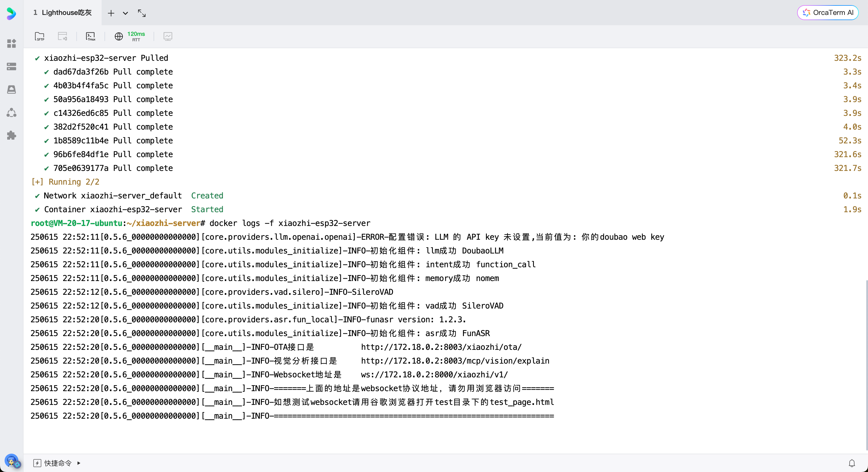Click the ws://172.18.0.2:8000/xiaozhi/v1/ address
The height and width of the screenshot is (472, 868).
click(434, 375)
